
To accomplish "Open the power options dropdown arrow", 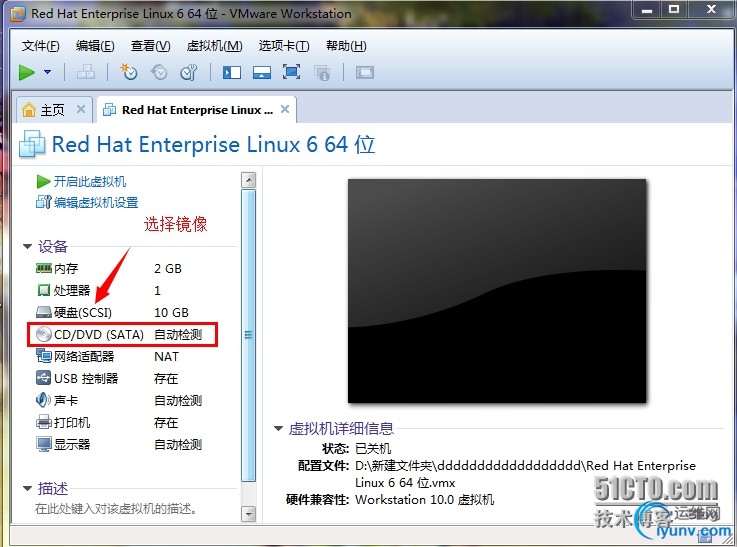I will pos(47,72).
